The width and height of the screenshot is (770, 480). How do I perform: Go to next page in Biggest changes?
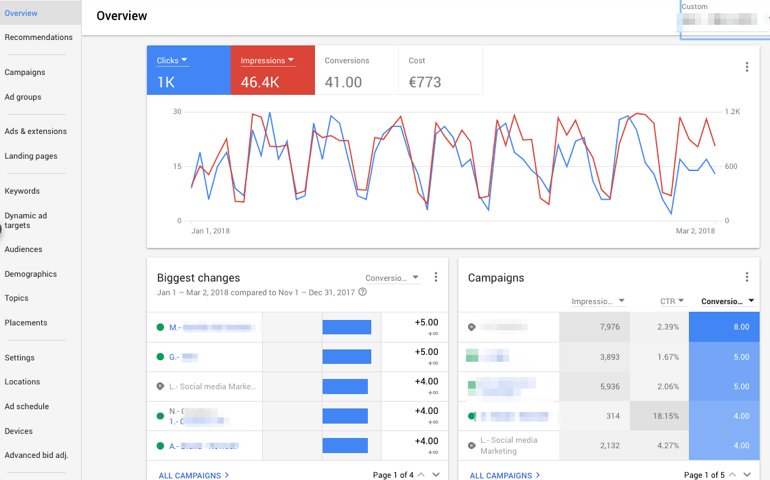pos(436,475)
